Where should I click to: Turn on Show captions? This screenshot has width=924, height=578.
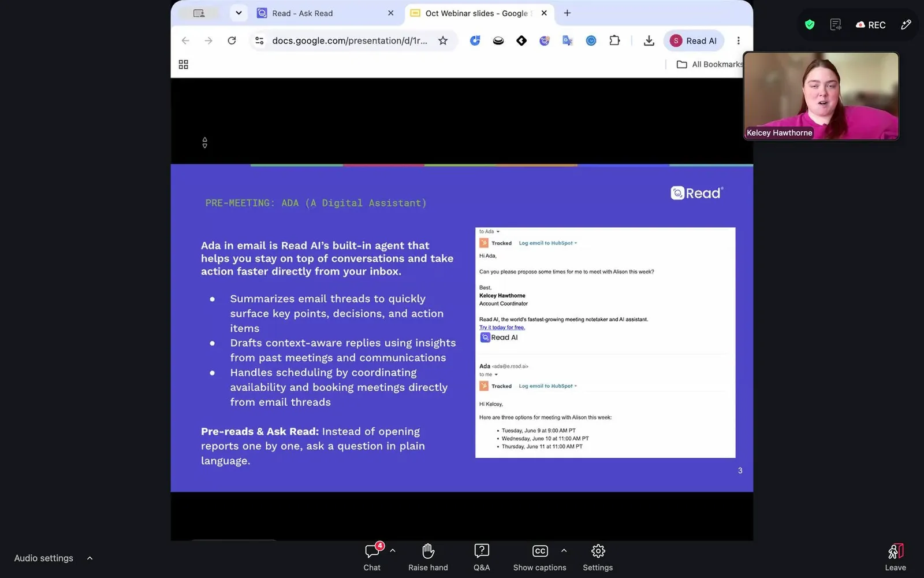tap(539, 557)
